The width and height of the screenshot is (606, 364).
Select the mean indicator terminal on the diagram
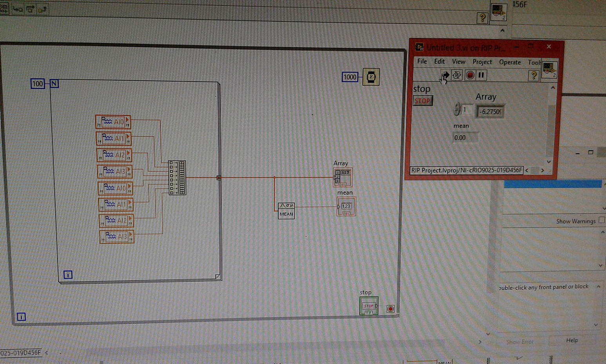[x=346, y=206]
